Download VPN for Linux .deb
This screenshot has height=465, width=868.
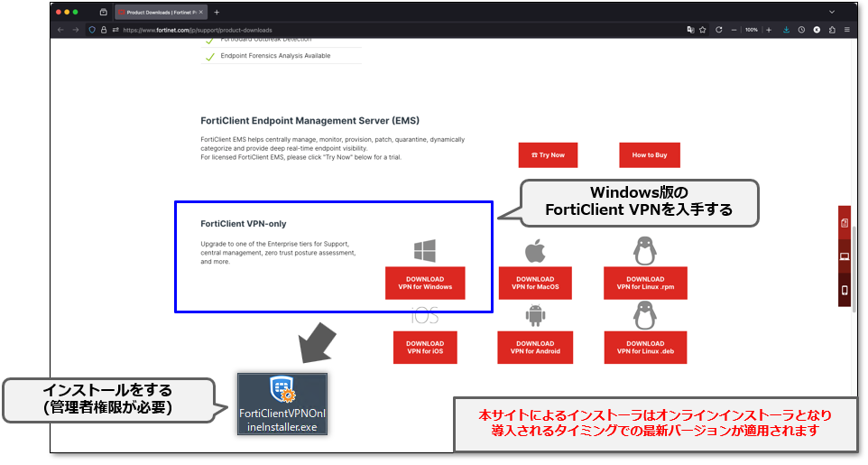[645, 348]
